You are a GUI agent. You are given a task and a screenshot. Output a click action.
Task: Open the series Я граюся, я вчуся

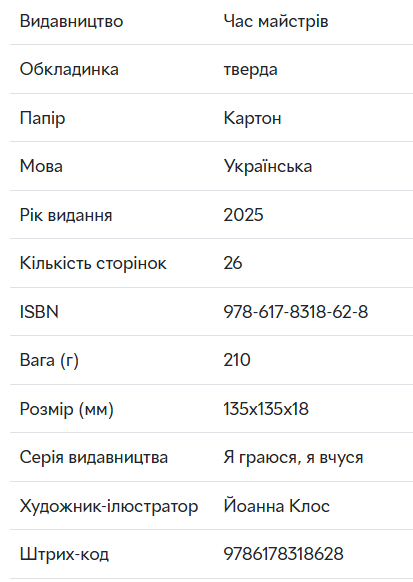coord(293,457)
